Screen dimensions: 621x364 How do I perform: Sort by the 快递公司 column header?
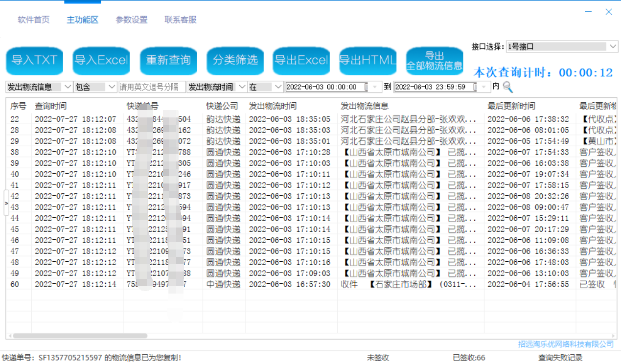[222, 106]
